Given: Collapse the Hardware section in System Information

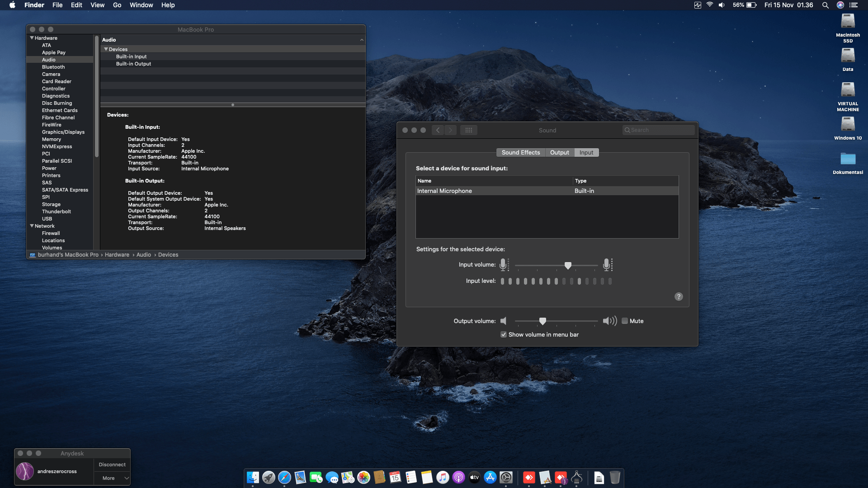Looking at the screenshot, I should click(32, 38).
